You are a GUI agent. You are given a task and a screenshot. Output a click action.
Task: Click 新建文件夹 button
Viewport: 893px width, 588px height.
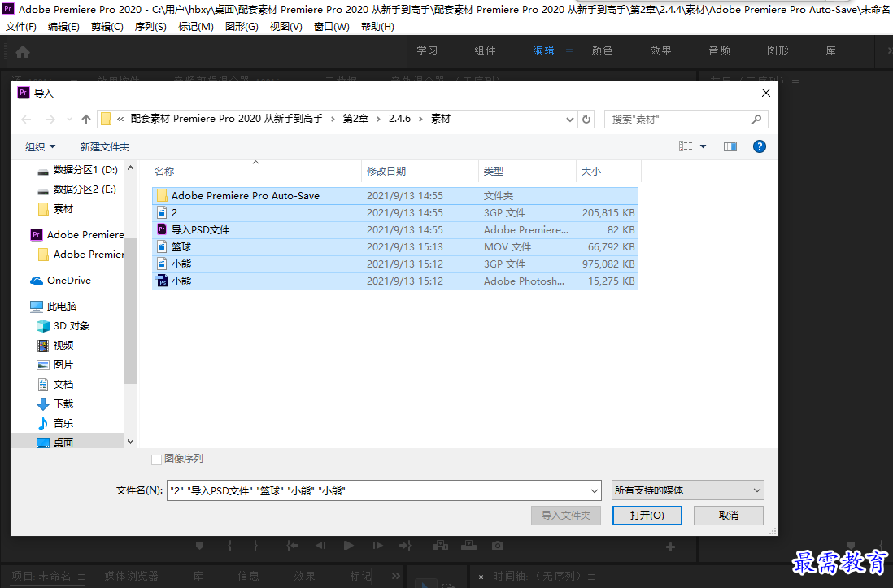[105, 146]
